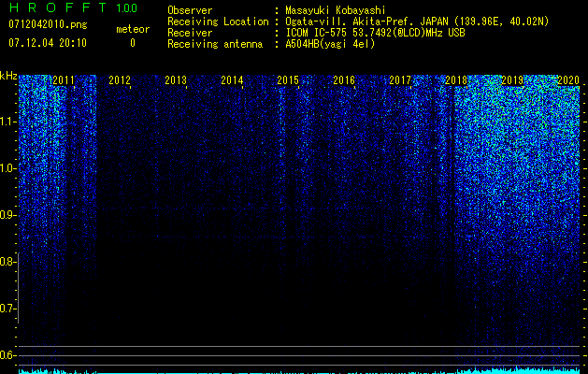Click the 0.7 frequency axis label
Viewport: 588px width, 374px height.
[7, 309]
